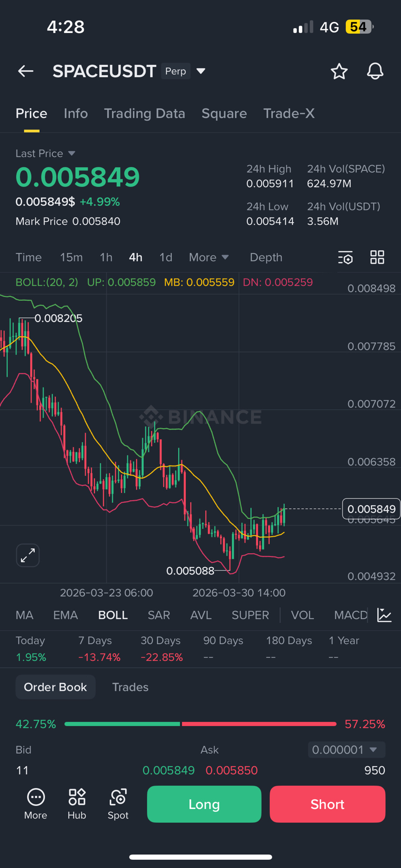
Task: Select the 1d chart interval
Action: pyautogui.click(x=166, y=257)
